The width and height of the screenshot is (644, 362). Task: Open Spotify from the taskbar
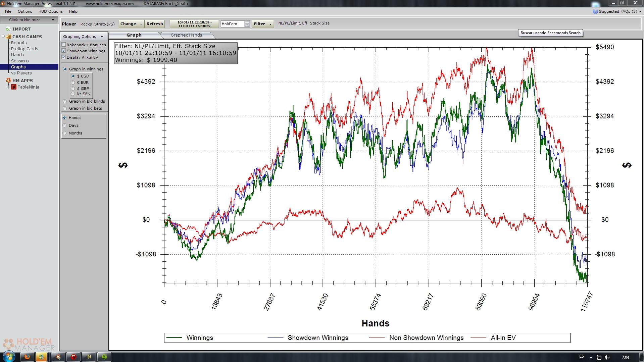104,357
